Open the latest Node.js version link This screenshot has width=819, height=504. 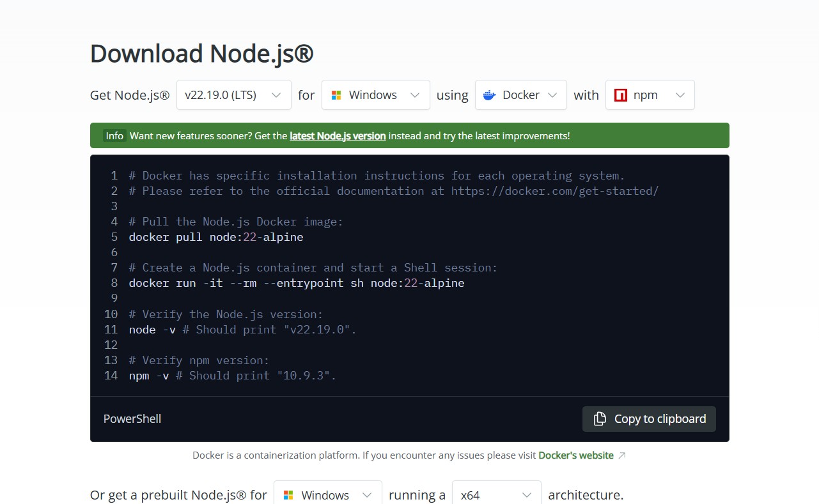(x=338, y=135)
